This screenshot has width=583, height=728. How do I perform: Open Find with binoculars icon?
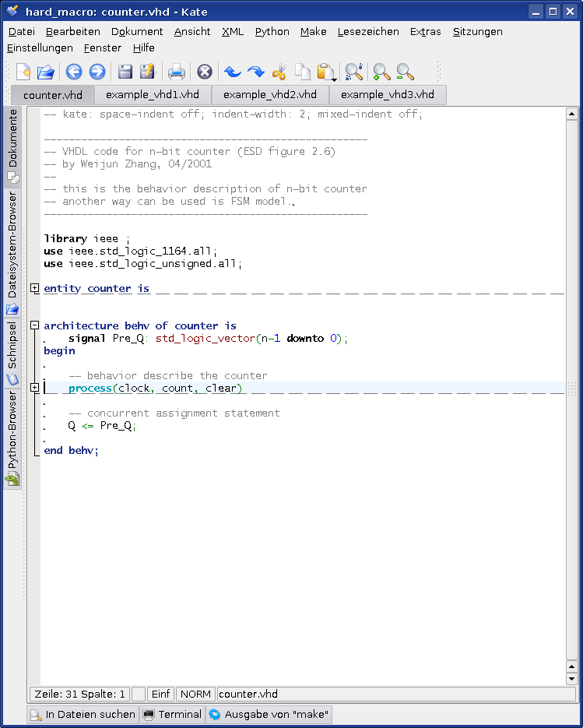[x=354, y=72]
